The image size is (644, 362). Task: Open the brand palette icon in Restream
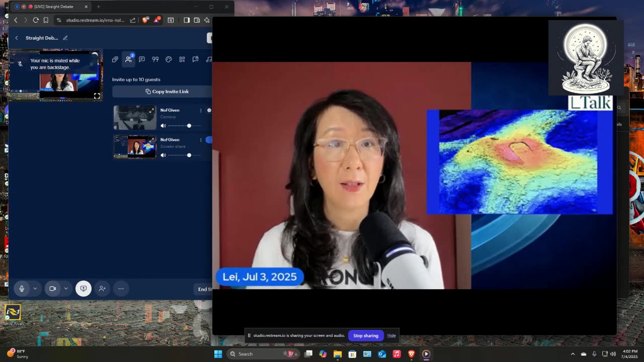(x=169, y=59)
